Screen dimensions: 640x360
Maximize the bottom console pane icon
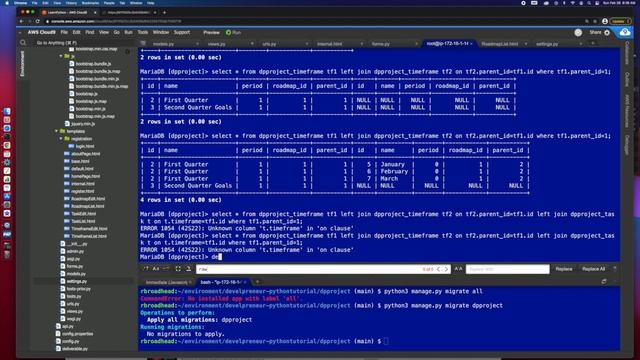604,282
